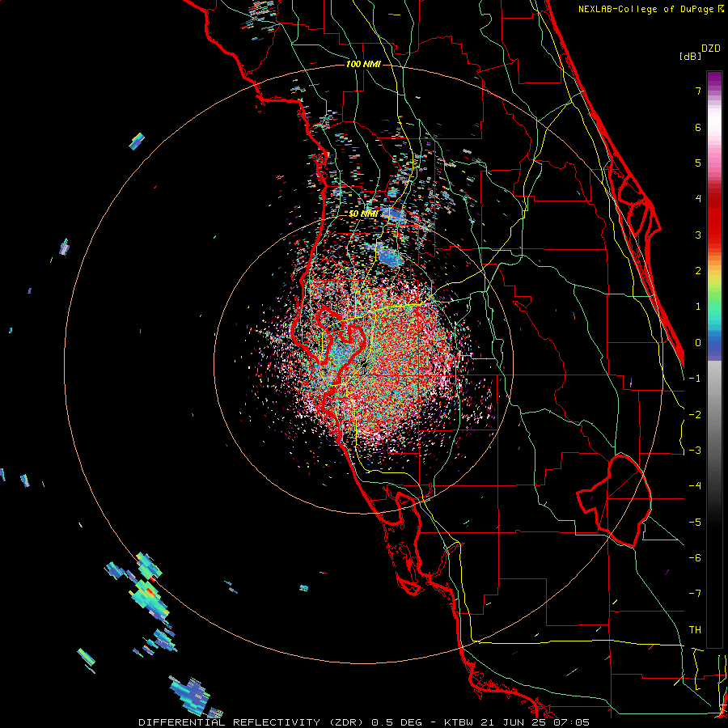Click the 07:05 timestamp in the caption
The height and width of the screenshot is (728, 728).
click(x=574, y=722)
